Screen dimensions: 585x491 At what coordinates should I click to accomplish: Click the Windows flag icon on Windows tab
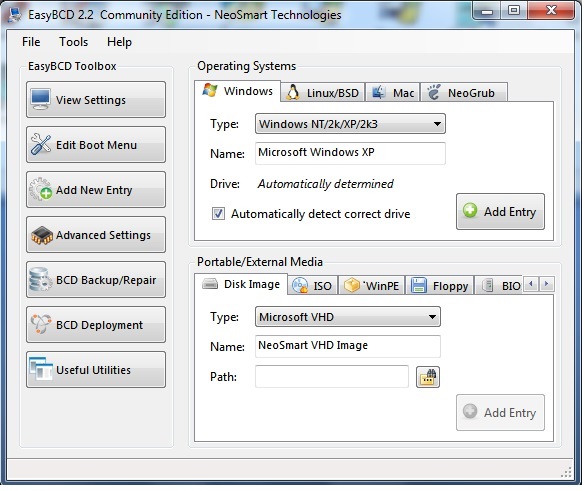210,90
